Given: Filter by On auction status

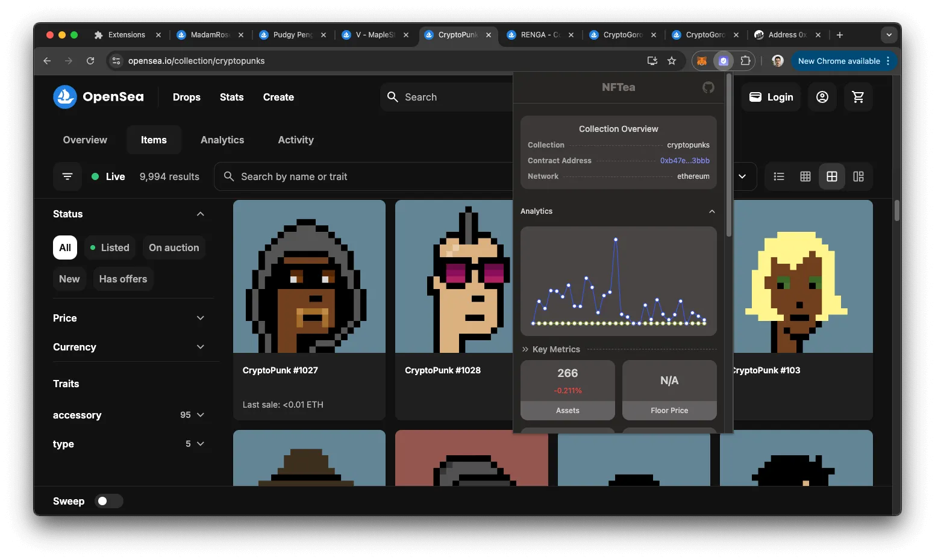Looking at the screenshot, I should [x=174, y=247].
